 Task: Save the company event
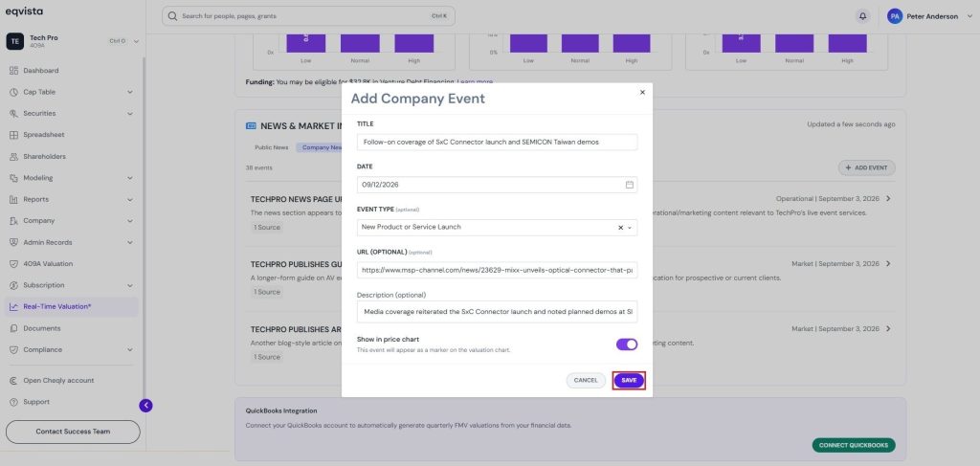tap(629, 381)
